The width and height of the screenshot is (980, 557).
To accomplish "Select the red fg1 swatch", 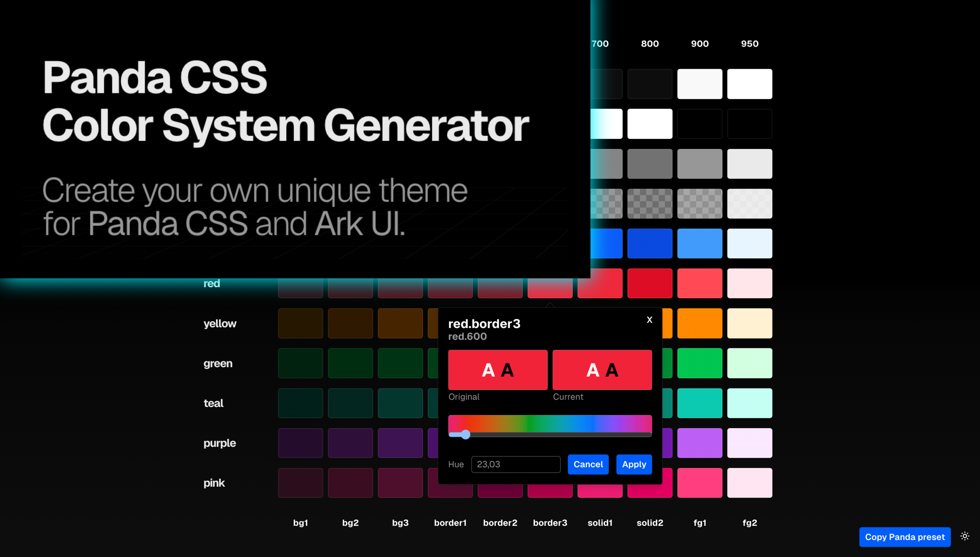I will click(x=700, y=283).
